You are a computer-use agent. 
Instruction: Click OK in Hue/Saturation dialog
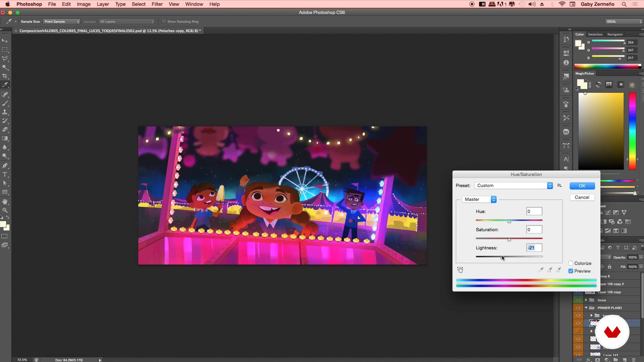[582, 186]
